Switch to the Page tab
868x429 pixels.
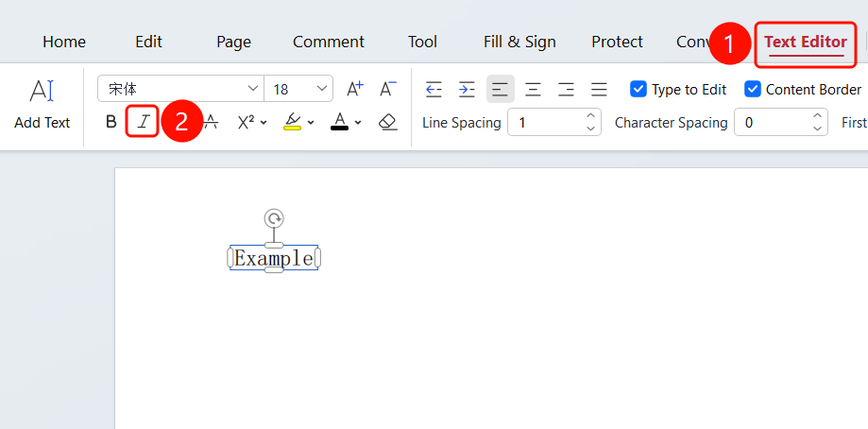click(x=233, y=42)
